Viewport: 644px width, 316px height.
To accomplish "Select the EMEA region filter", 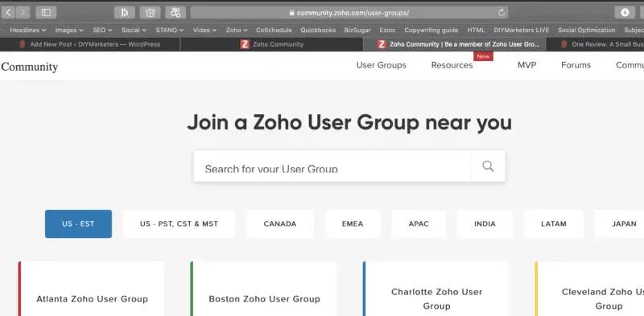I will click(353, 224).
